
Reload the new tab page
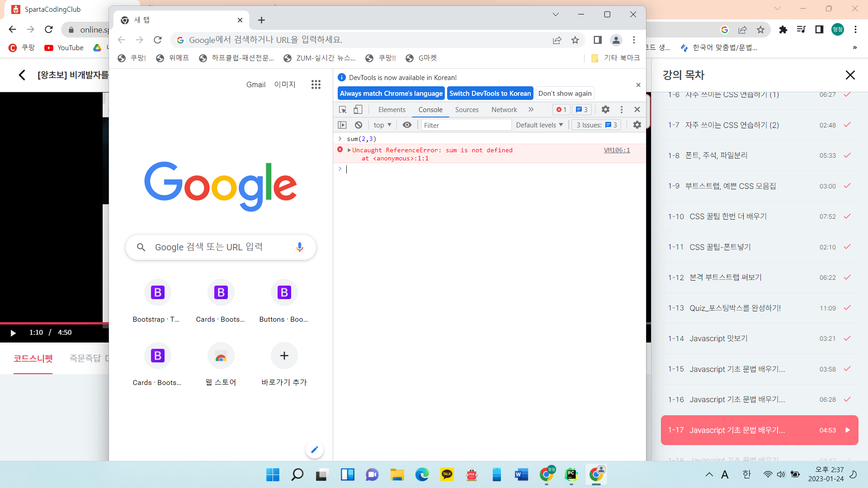click(x=157, y=40)
